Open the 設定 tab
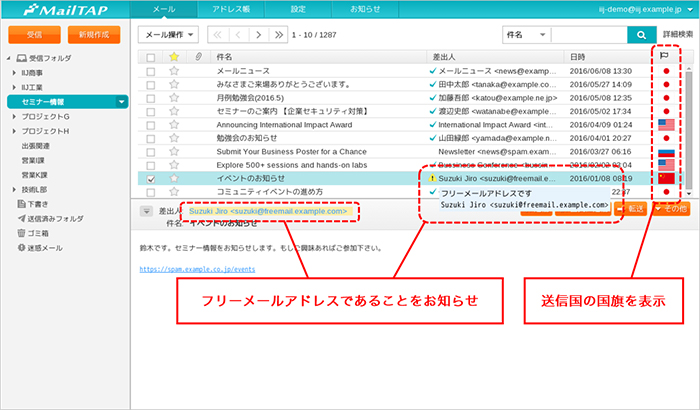Image resolution: width=700 pixels, height=410 pixels. (x=298, y=8)
